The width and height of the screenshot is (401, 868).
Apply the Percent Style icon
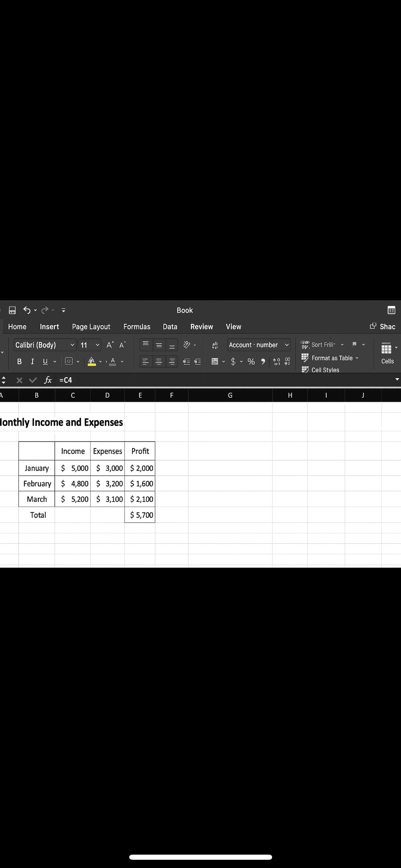(x=251, y=361)
